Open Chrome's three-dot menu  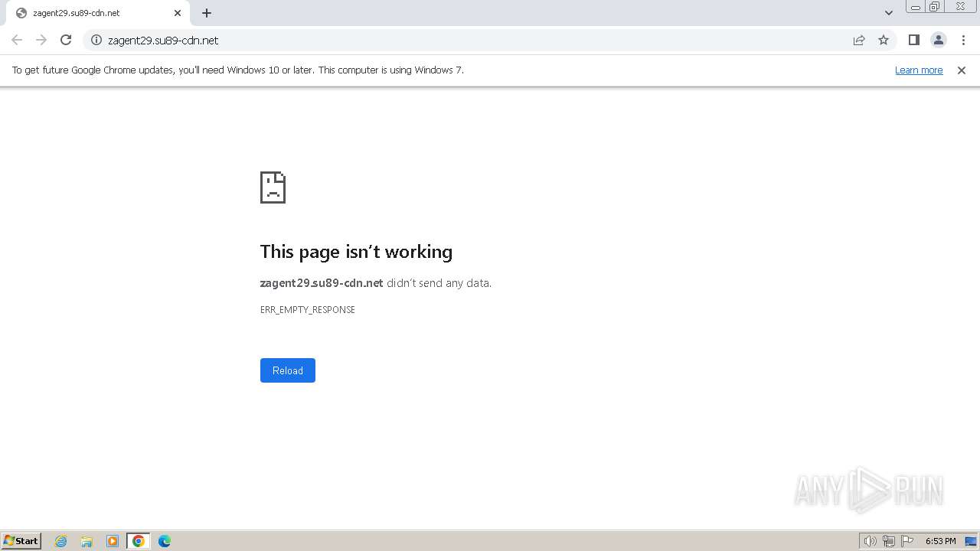(x=963, y=40)
